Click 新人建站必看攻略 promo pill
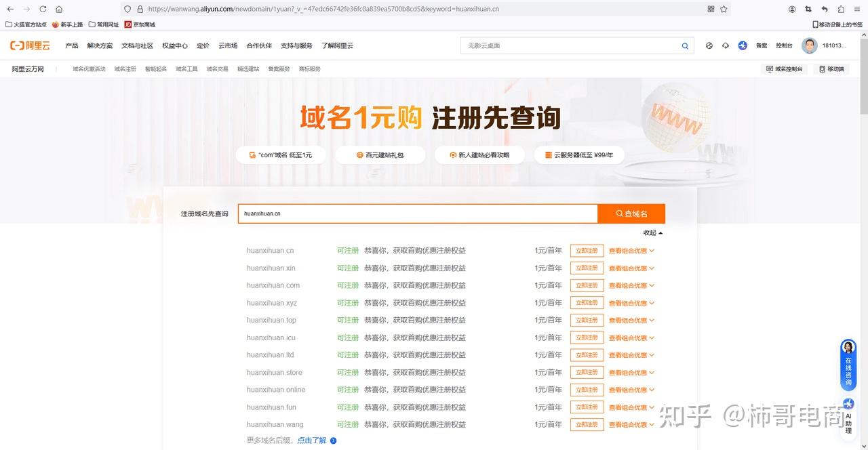Viewport: 868px width, 450px height. tap(479, 155)
